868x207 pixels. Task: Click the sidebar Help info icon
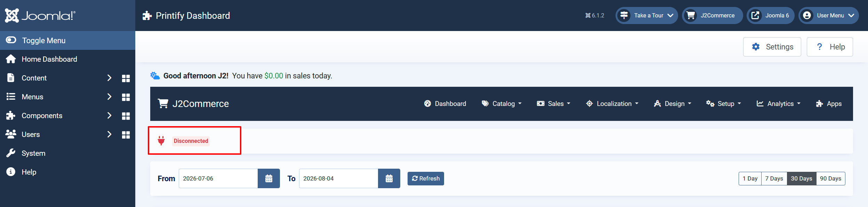[11, 172]
